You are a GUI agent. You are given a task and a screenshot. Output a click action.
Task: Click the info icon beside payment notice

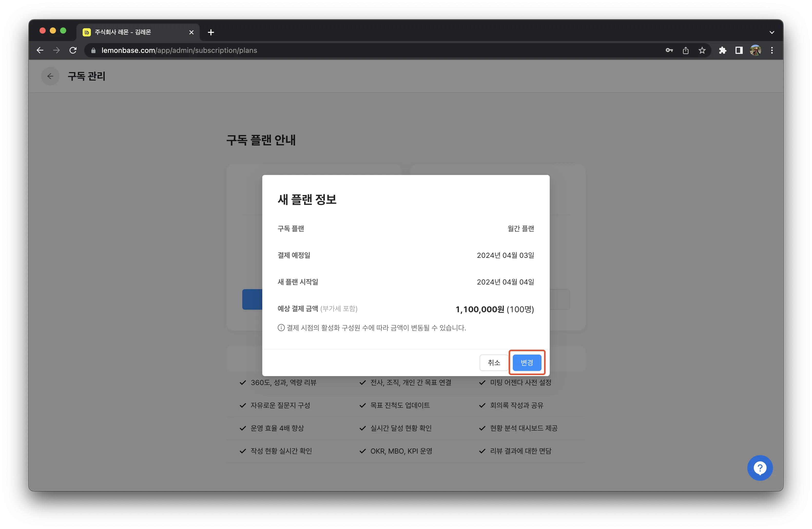click(x=281, y=328)
